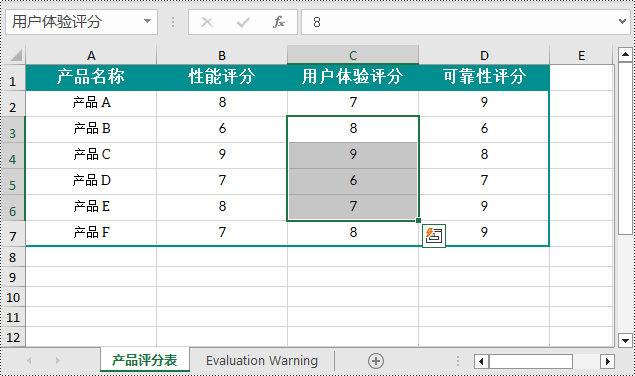The height and width of the screenshot is (376, 635).
Task: Click the vertical scrollbar down arrow
Action: (x=625, y=340)
